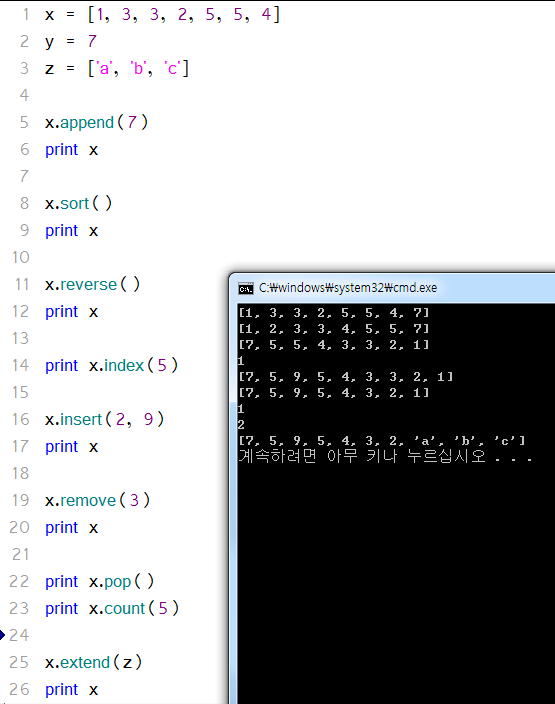Click console output '2' under the '1' line
Screen dimensions: 555x704
point(241,425)
